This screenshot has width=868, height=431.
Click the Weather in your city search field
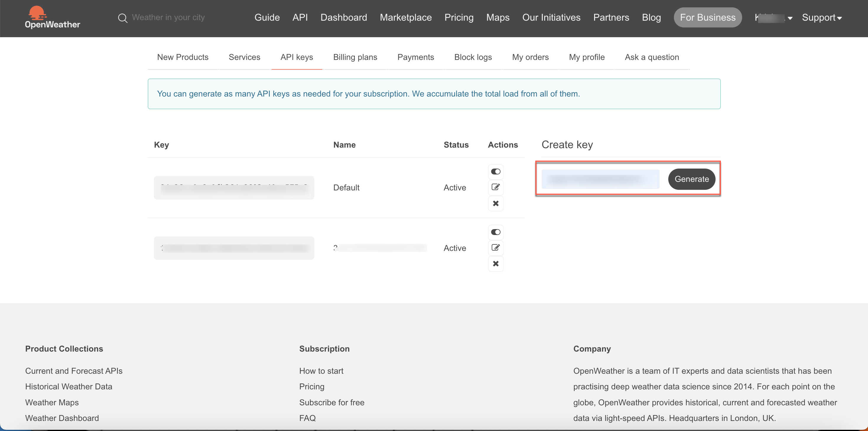coord(168,17)
